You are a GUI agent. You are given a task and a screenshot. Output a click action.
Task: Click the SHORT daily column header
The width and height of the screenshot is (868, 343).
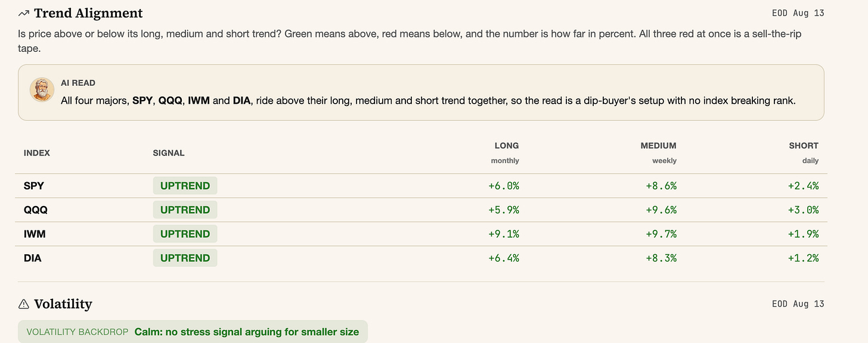click(804, 152)
